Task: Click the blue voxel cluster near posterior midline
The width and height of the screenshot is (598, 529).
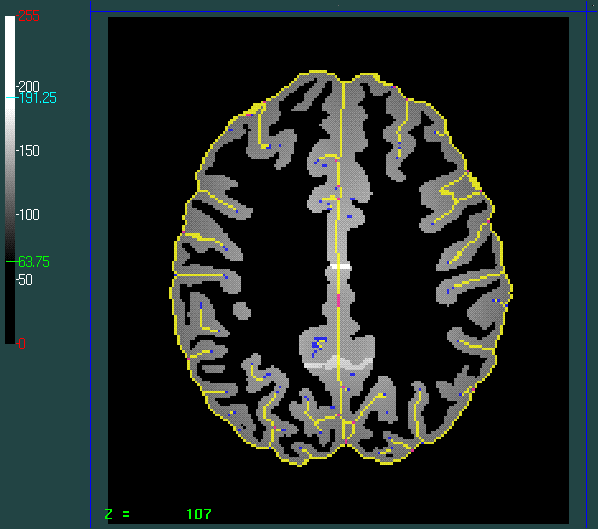Action: 318,345
